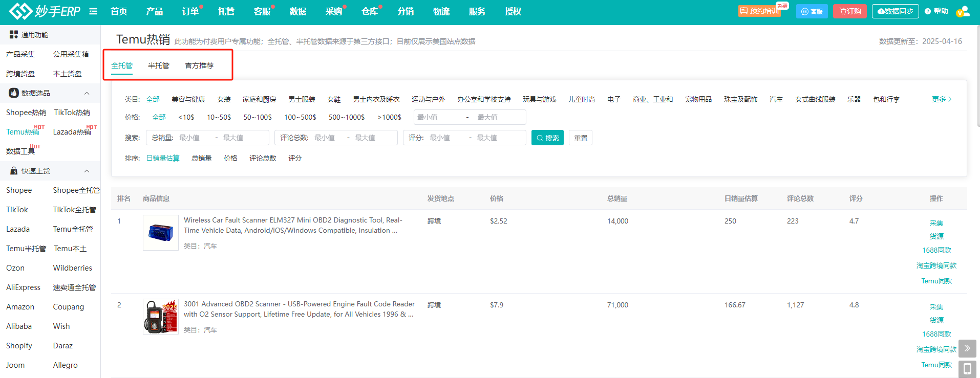Open 产品采集 in the sidebar
Screen dimensions: 980x378
[x=20, y=54]
